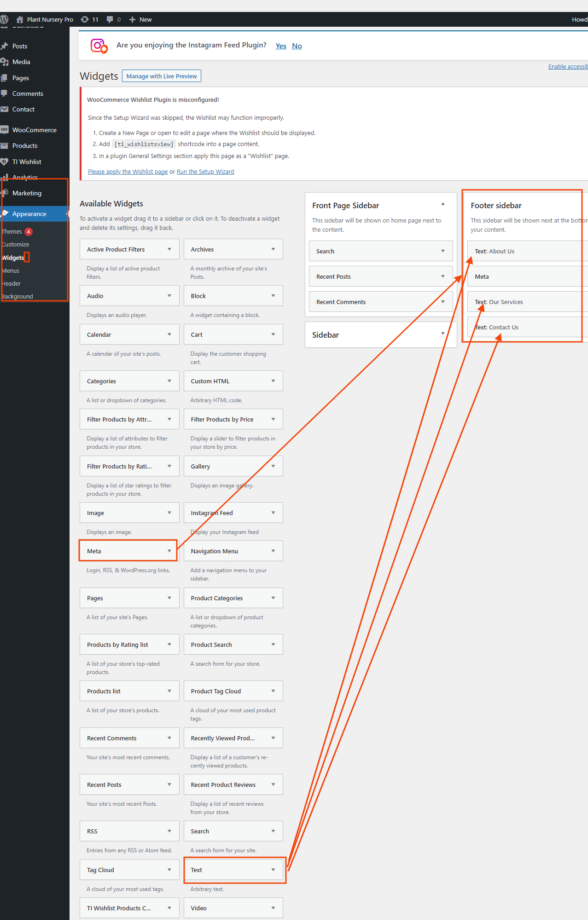Open the Products menu in sidebar
Image resolution: width=588 pixels, height=920 pixels.
click(x=25, y=146)
